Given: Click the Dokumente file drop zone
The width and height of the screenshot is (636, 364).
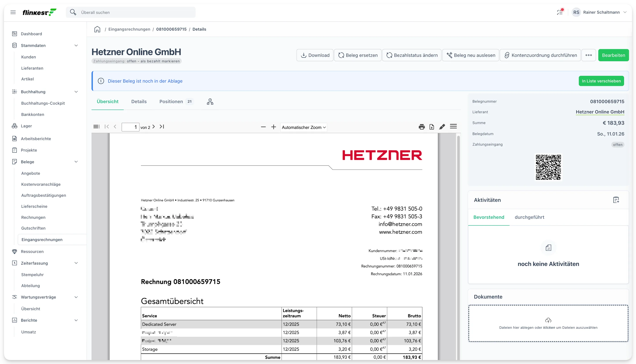Looking at the screenshot, I should tap(548, 323).
